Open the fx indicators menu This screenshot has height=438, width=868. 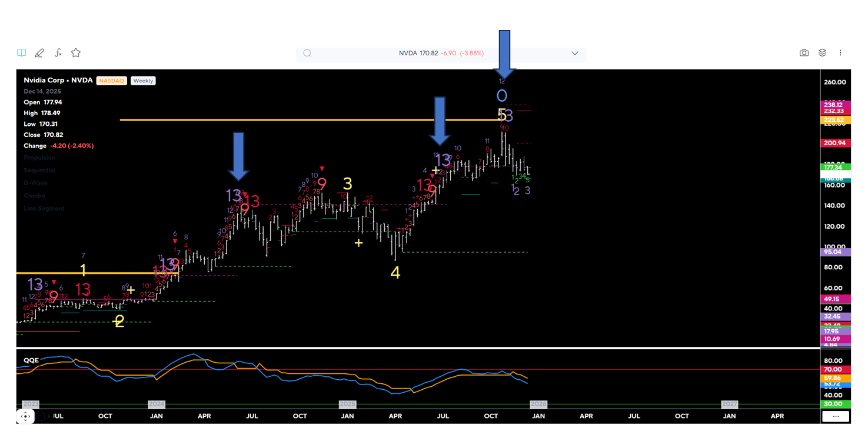point(58,53)
